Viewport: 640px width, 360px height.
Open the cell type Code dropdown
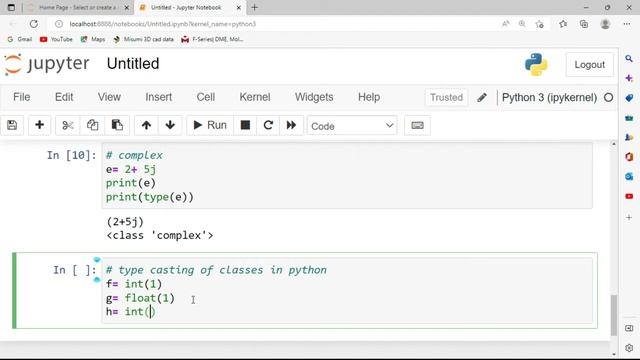click(352, 126)
